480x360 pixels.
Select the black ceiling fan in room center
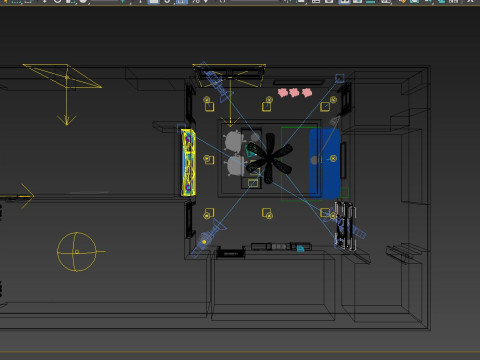coord(270,159)
